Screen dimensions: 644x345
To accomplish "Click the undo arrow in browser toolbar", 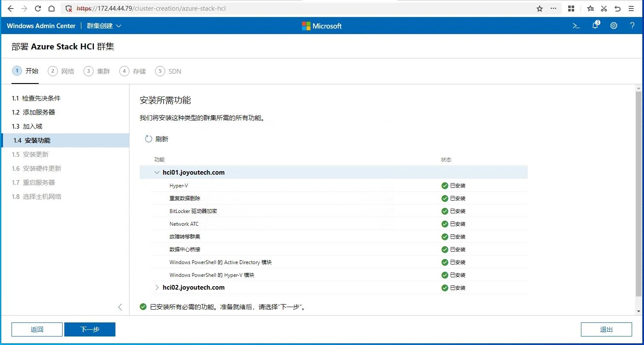I will 617,9.
